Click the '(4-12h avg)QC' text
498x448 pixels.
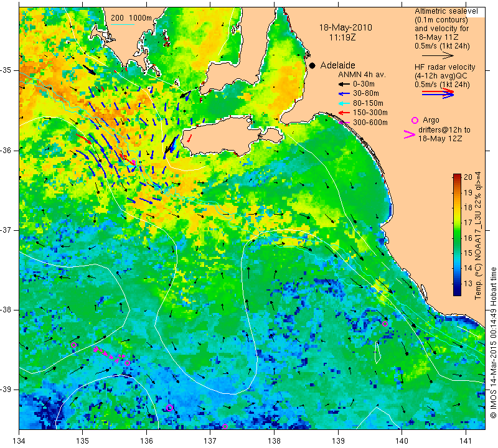441,76
